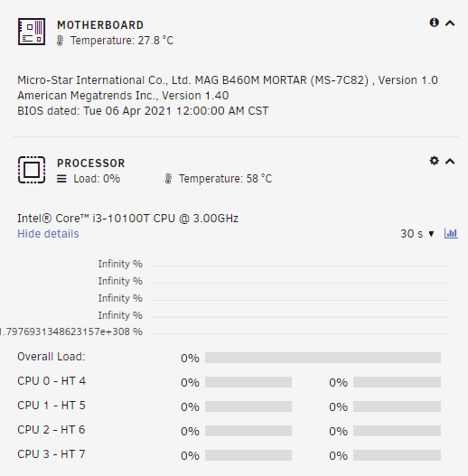Open processor settings gear icon
468x476 pixels.
click(434, 161)
